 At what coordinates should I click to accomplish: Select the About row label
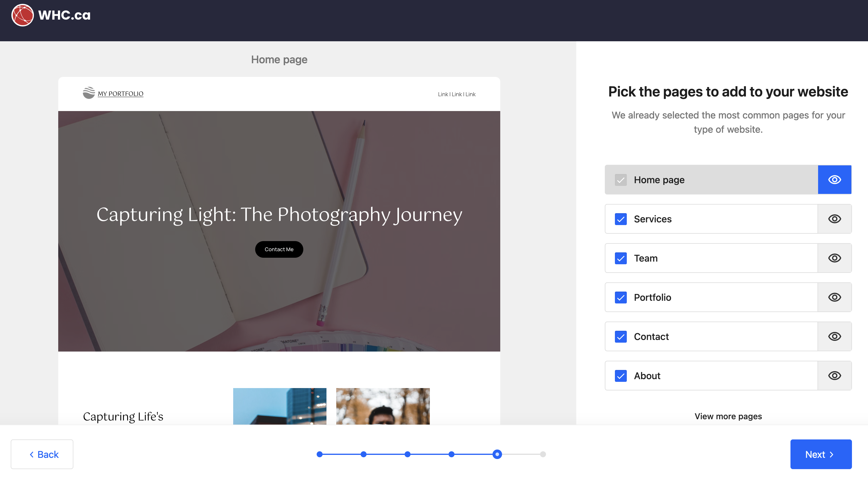(647, 376)
